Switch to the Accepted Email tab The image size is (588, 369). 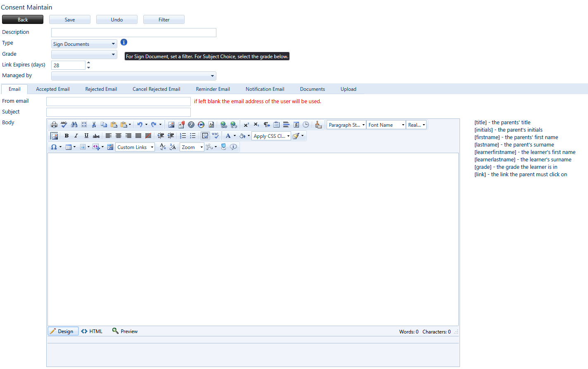tap(53, 89)
